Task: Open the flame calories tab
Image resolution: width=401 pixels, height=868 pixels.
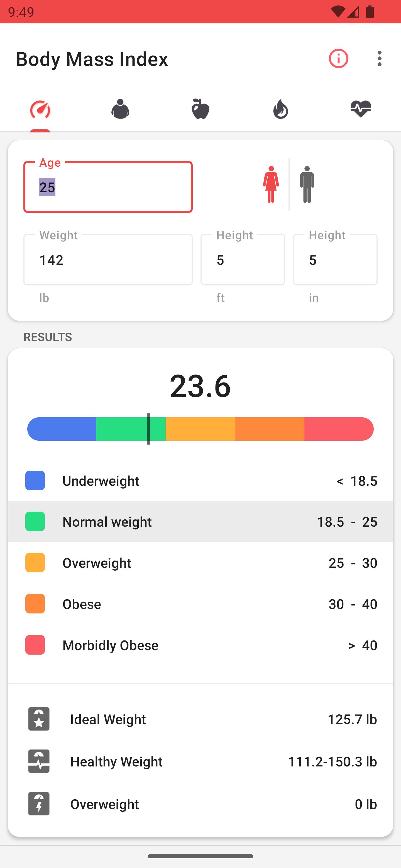Action: (x=281, y=109)
